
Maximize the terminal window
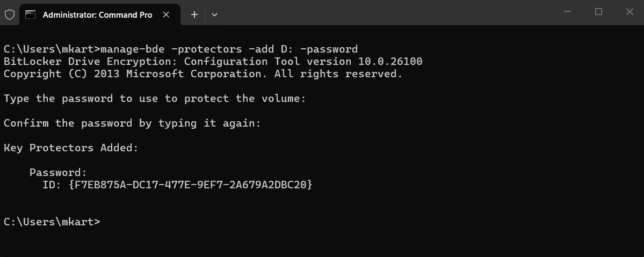tap(598, 12)
